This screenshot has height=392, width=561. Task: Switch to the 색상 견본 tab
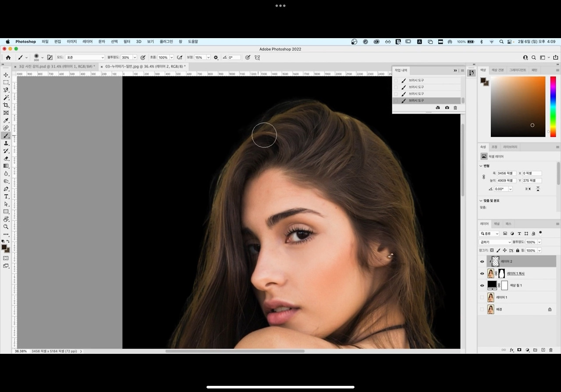497,70
